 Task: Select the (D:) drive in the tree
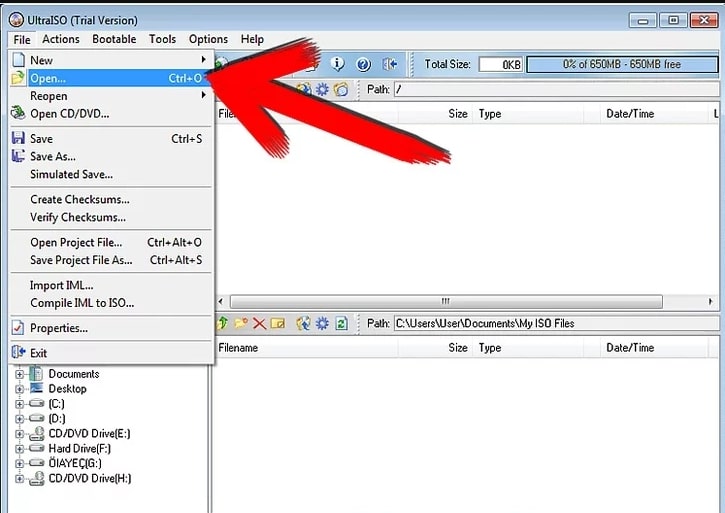[57, 419]
